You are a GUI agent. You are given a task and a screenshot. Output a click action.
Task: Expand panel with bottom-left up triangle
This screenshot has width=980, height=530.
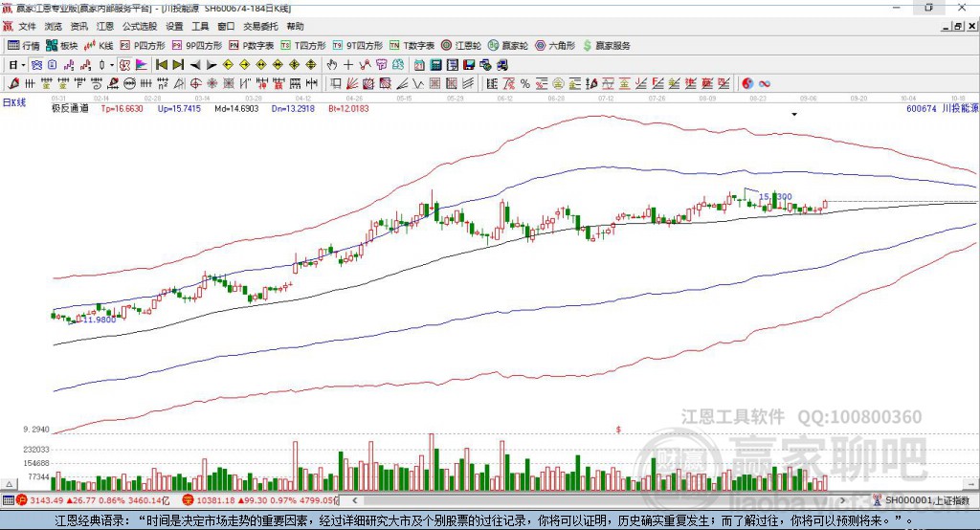10,484
